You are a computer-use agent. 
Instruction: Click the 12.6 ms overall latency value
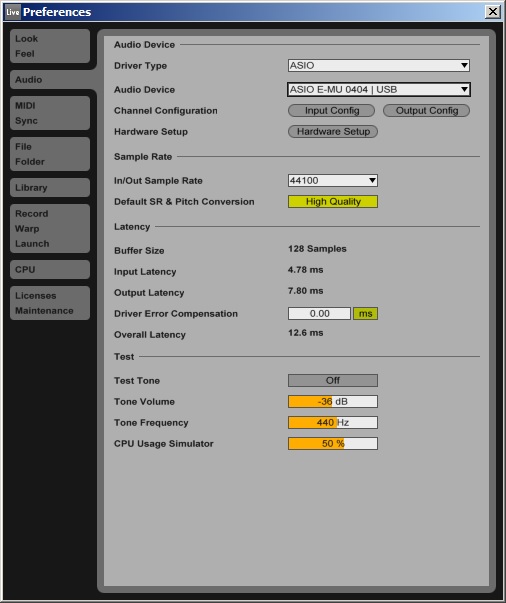coord(306,333)
